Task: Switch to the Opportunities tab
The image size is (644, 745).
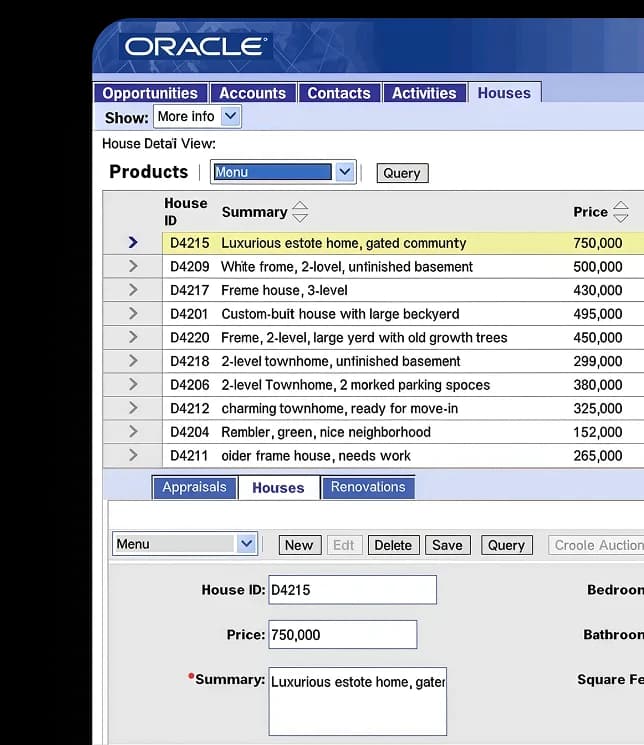Action: [x=150, y=93]
